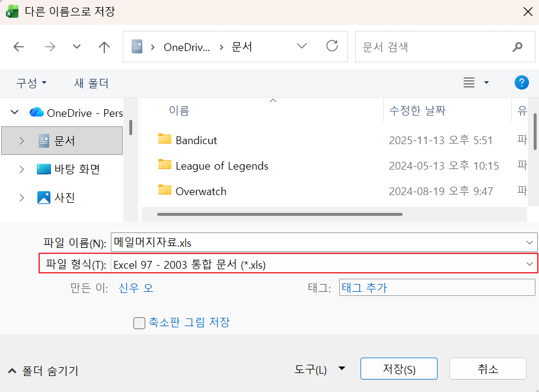Click the back navigation arrow
The height and width of the screenshot is (392, 539).
(20, 46)
